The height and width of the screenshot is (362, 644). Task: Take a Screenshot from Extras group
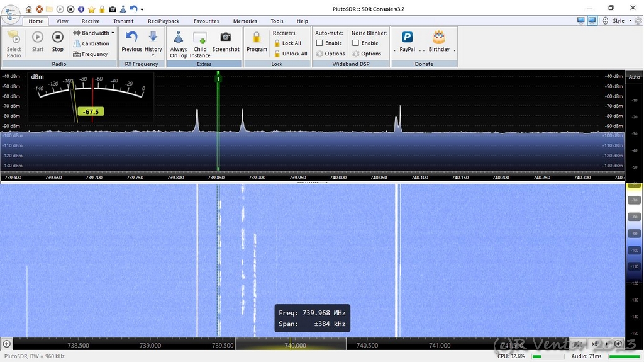coord(226,42)
